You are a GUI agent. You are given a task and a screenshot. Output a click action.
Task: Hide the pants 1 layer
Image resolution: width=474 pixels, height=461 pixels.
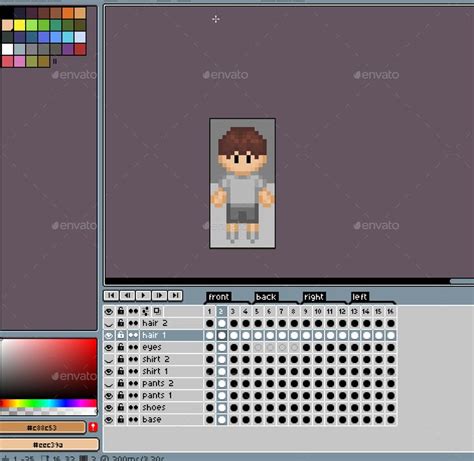pyautogui.click(x=109, y=395)
